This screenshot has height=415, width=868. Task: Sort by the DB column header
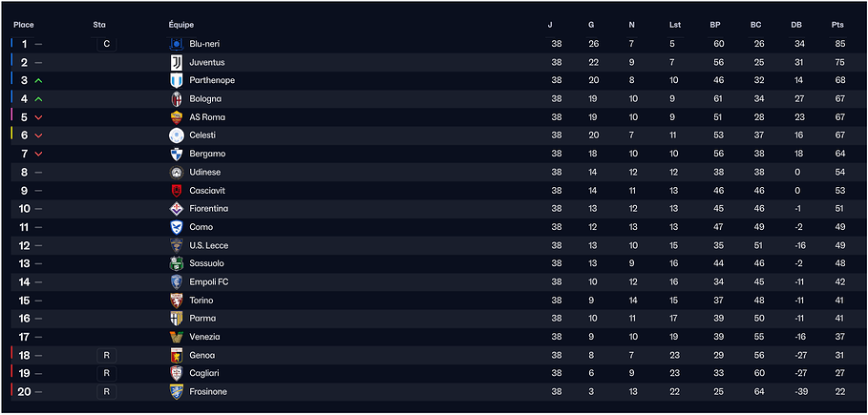tap(796, 25)
